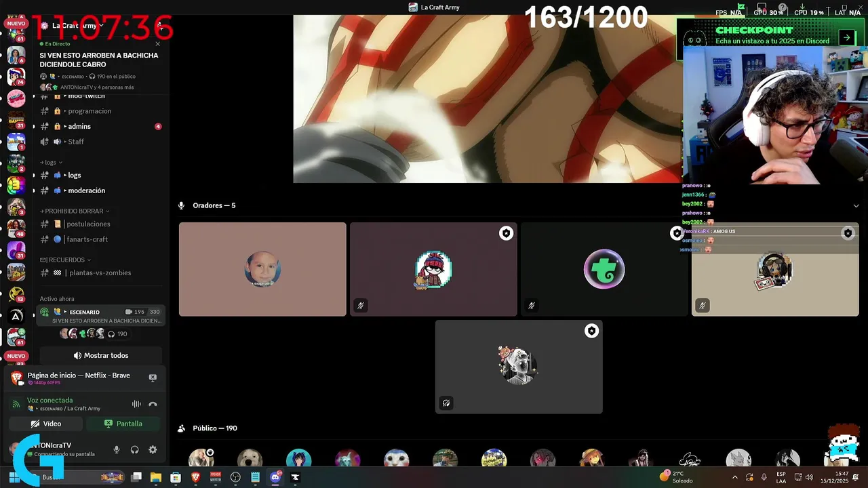
Task: Open the fanarts-craft channel
Action: pos(100,239)
